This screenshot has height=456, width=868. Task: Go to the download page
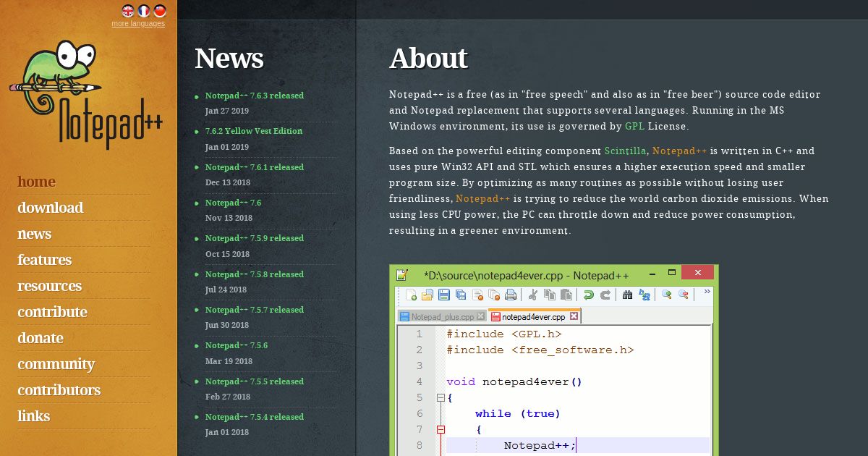(51, 208)
